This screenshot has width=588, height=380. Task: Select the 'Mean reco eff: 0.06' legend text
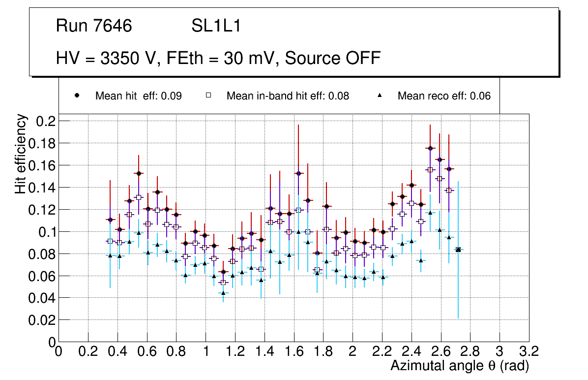[x=444, y=96]
